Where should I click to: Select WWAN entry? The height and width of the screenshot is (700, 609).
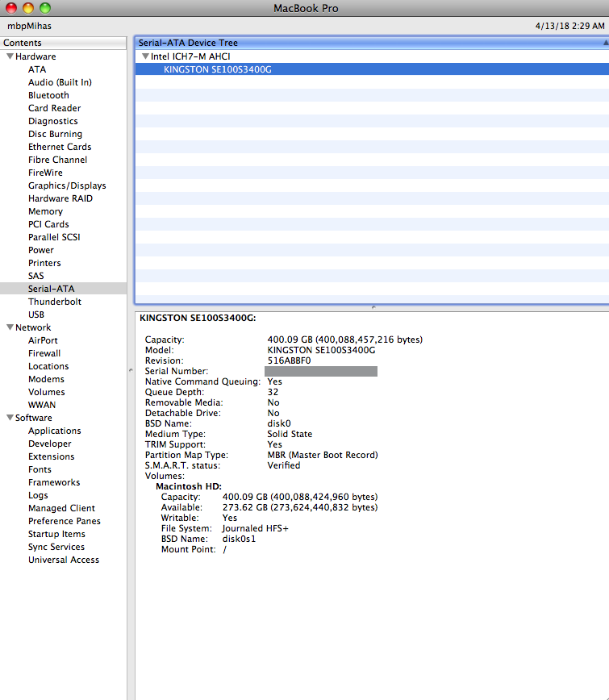pos(42,405)
